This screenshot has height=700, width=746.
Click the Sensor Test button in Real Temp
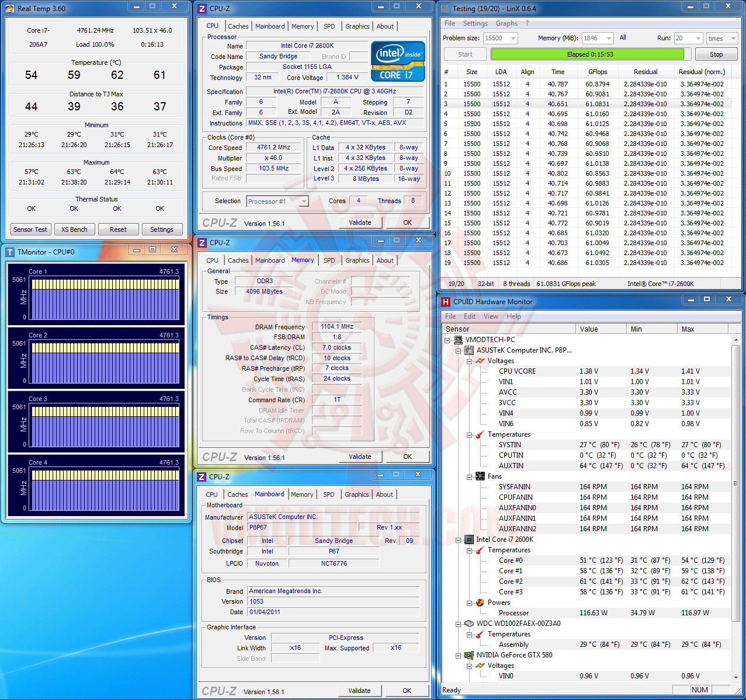pyautogui.click(x=30, y=229)
